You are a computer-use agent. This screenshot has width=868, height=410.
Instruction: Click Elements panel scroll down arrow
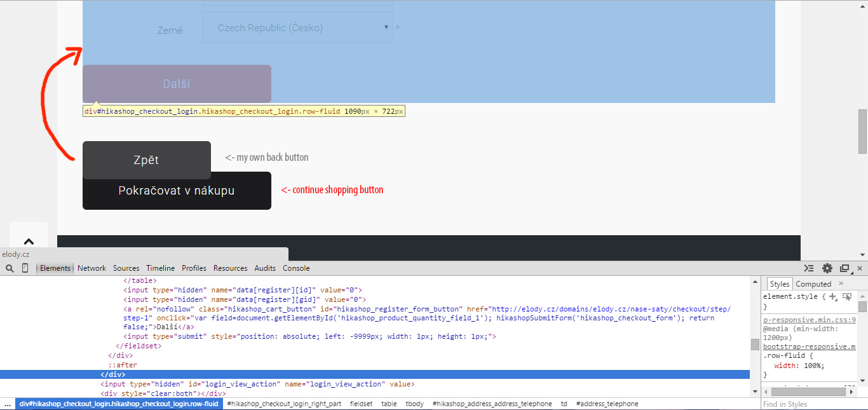click(755, 392)
